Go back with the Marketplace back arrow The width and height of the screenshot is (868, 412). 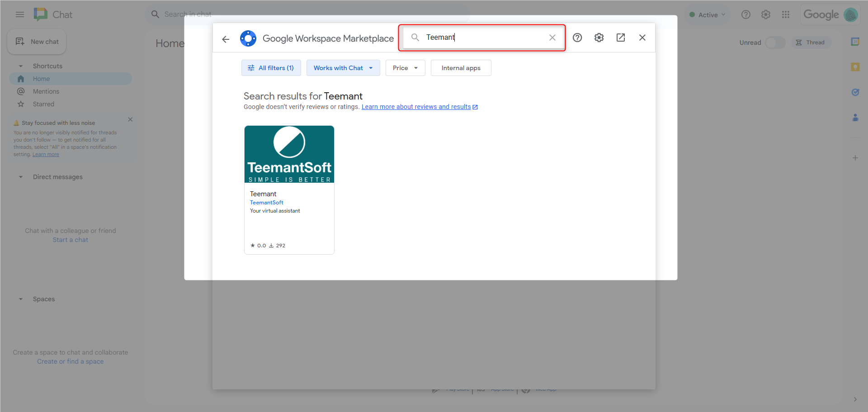click(x=226, y=39)
